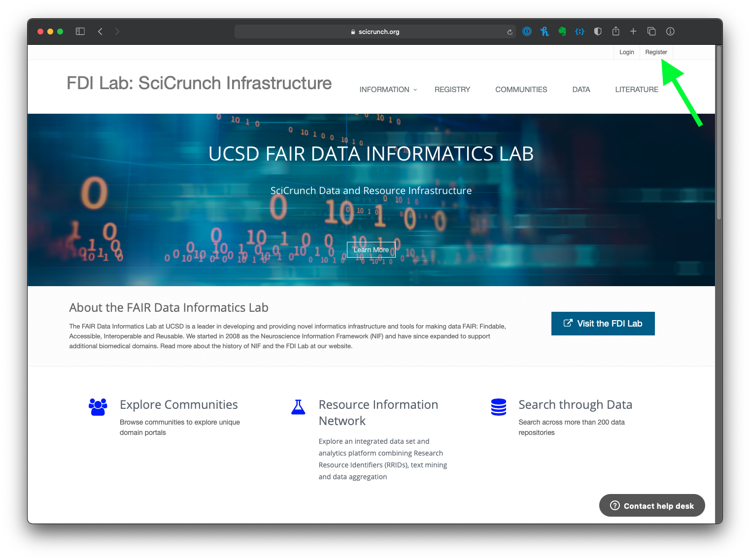This screenshot has width=750, height=560.
Task: Open the privacy shield extension
Action: coord(598,31)
